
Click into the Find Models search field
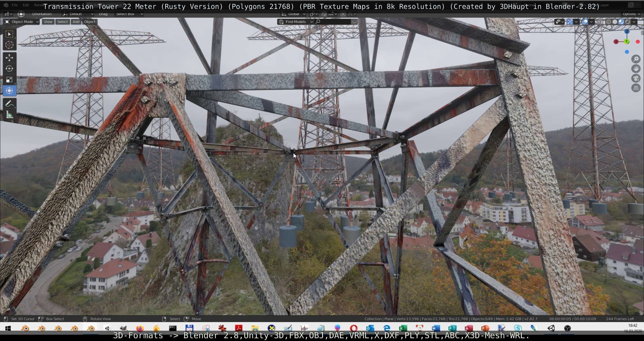click(x=332, y=22)
